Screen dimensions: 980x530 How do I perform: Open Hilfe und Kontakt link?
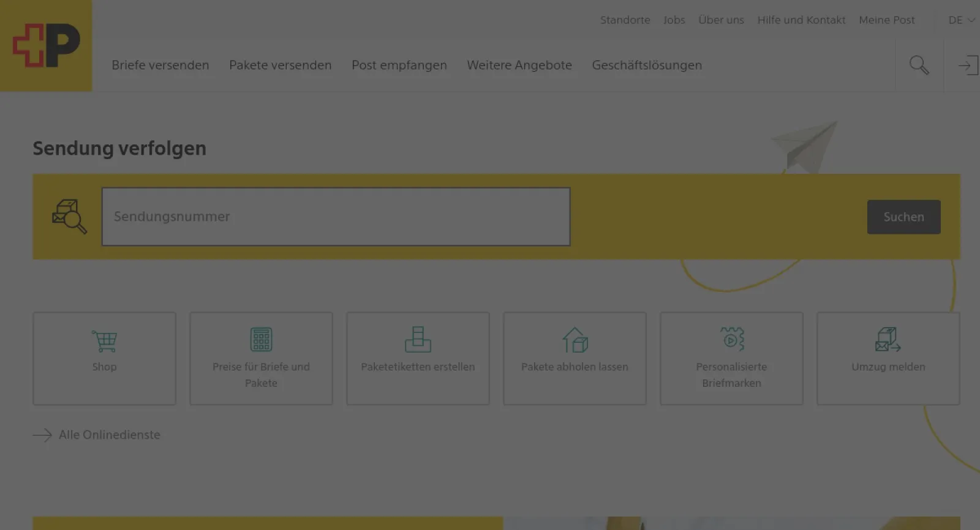(x=801, y=20)
